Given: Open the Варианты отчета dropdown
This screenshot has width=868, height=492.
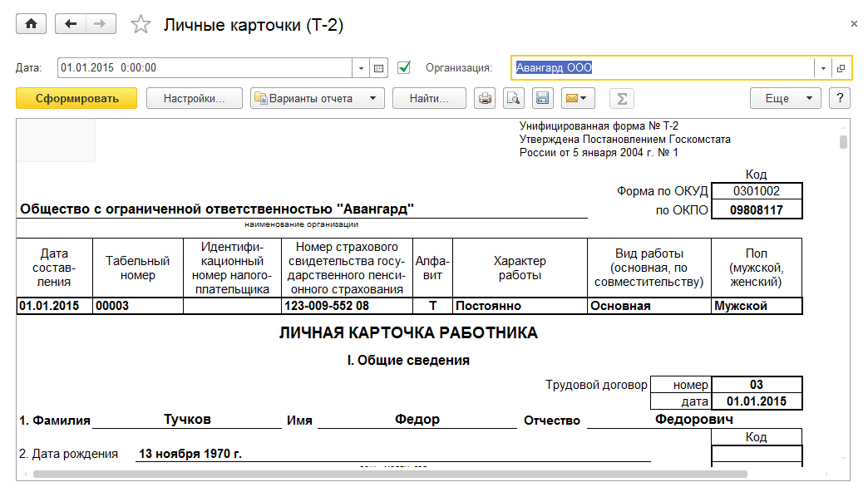Looking at the screenshot, I should tap(318, 99).
